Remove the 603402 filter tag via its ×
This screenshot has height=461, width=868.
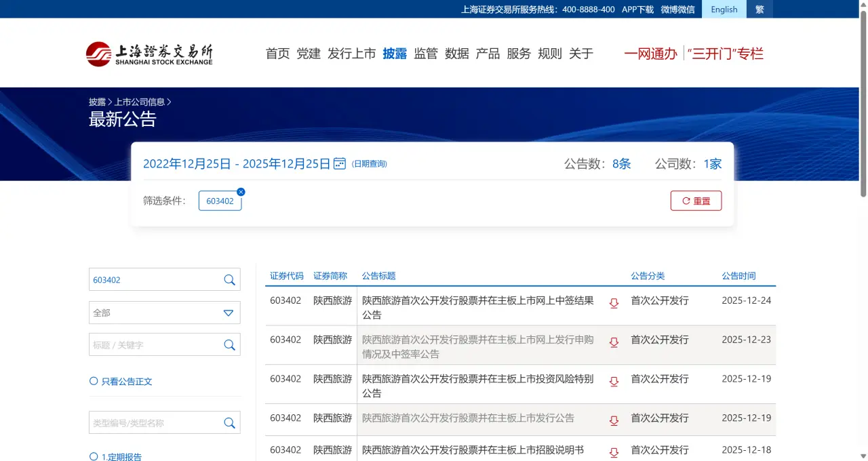(x=241, y=192)
